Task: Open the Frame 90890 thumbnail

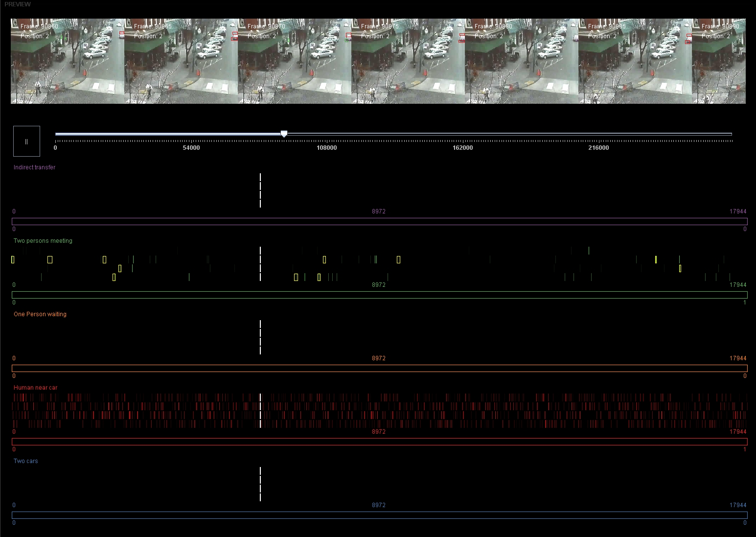Action: (719, 61)
